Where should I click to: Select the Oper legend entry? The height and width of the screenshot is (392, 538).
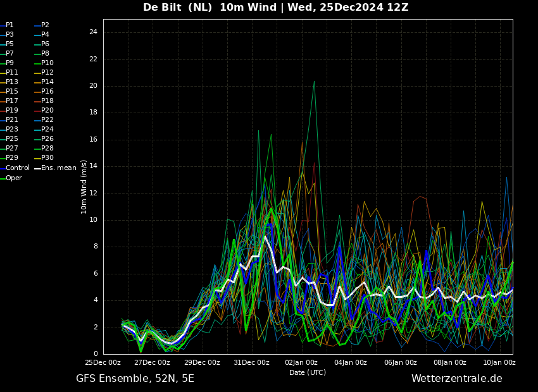tap(11, 178)
